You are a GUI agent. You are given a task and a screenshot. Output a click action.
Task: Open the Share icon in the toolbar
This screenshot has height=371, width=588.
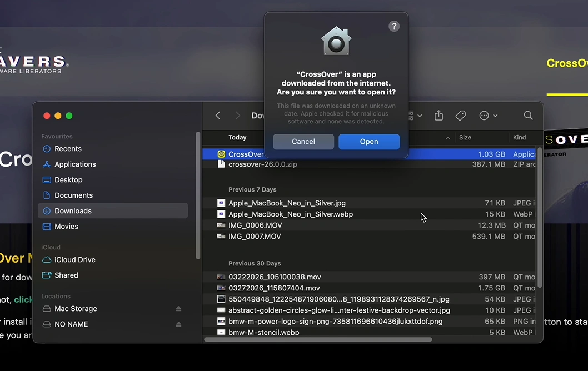(x=438, y=115)
